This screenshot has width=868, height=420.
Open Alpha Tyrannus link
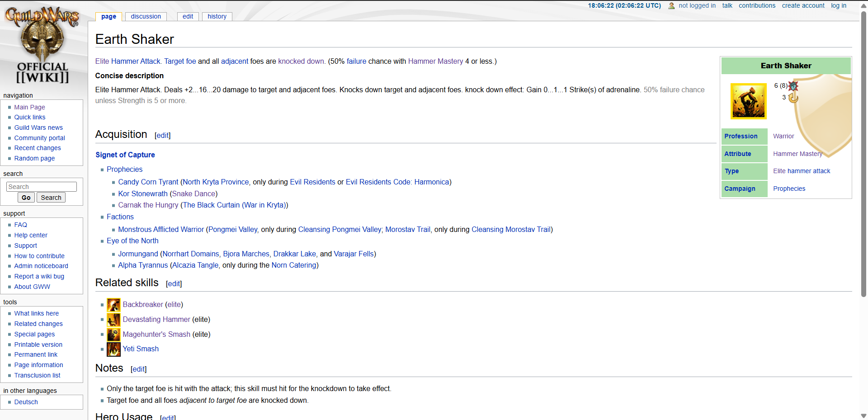pyautogui.click(x=143, y=265)
